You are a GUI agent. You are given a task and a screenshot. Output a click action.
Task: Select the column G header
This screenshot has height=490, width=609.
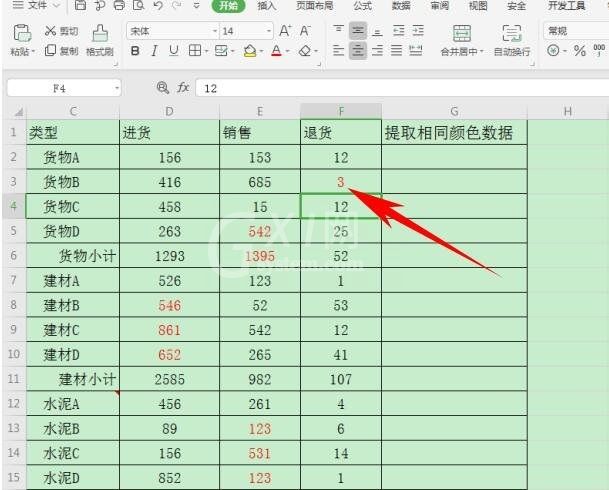454,112
